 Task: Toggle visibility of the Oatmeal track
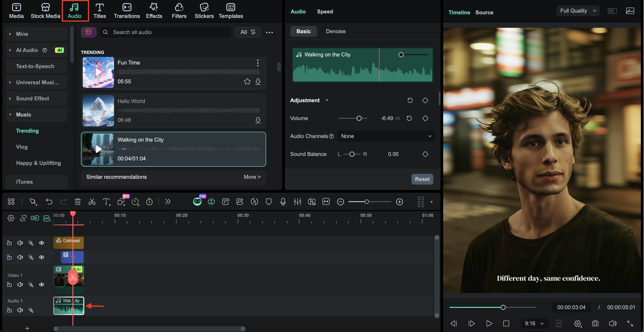(42, 243)
